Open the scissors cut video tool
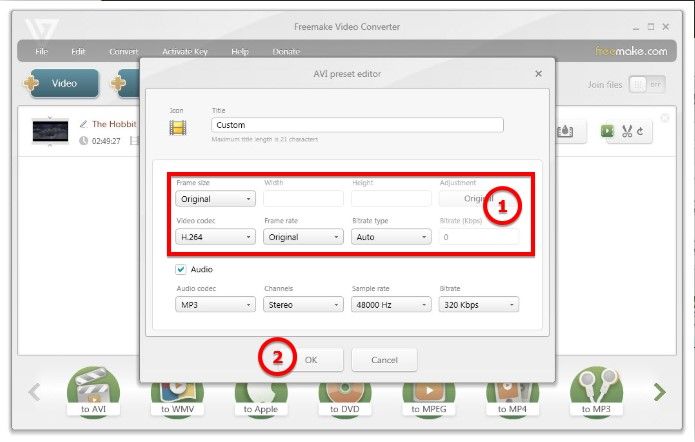Image resolution: width=695 pixels, height=442 pixels. point(627,130)
